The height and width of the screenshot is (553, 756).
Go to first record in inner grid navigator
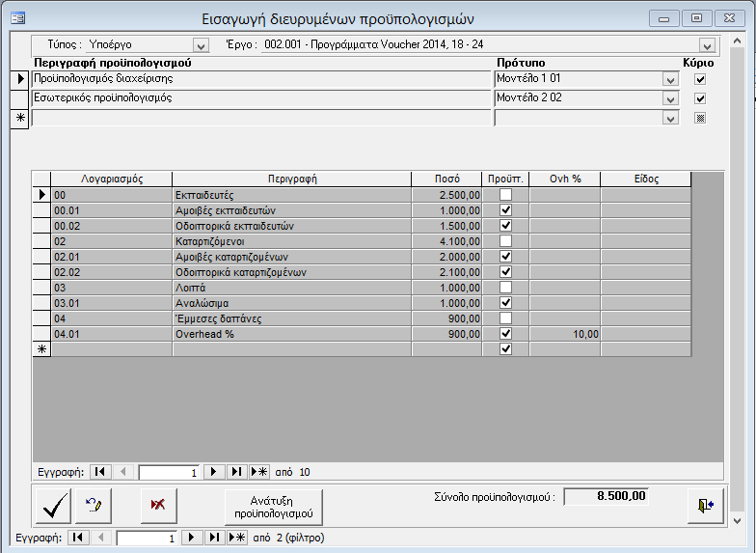tap(99, 472)
